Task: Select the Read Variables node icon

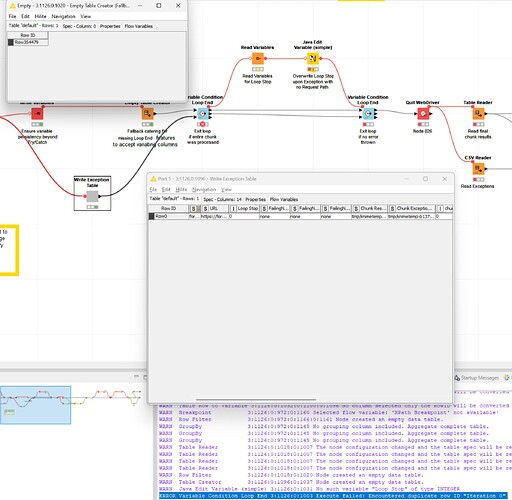Action: click(257, 58)
